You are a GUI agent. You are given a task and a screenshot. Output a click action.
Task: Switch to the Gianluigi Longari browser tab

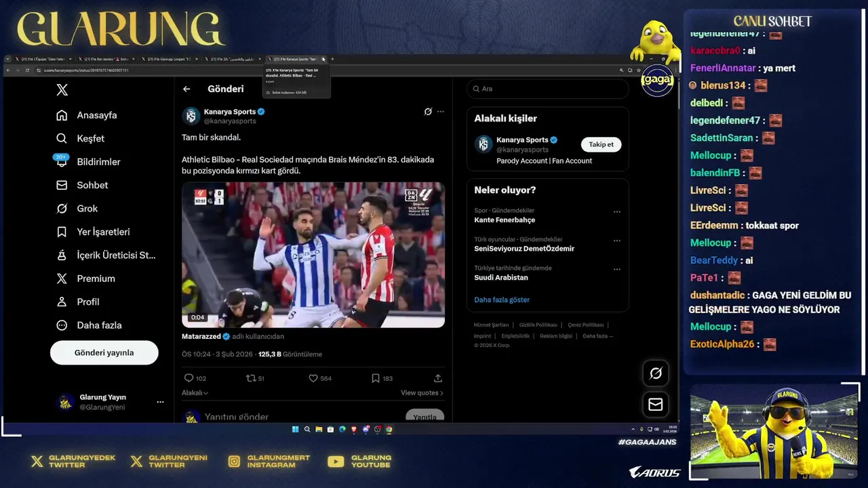point(170,59)
